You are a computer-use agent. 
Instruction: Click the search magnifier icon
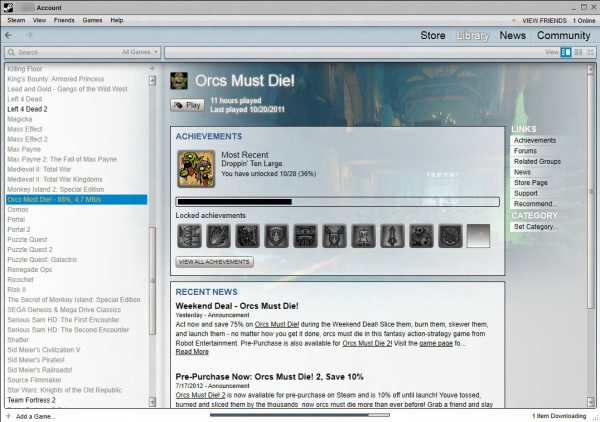pos(11,52)
